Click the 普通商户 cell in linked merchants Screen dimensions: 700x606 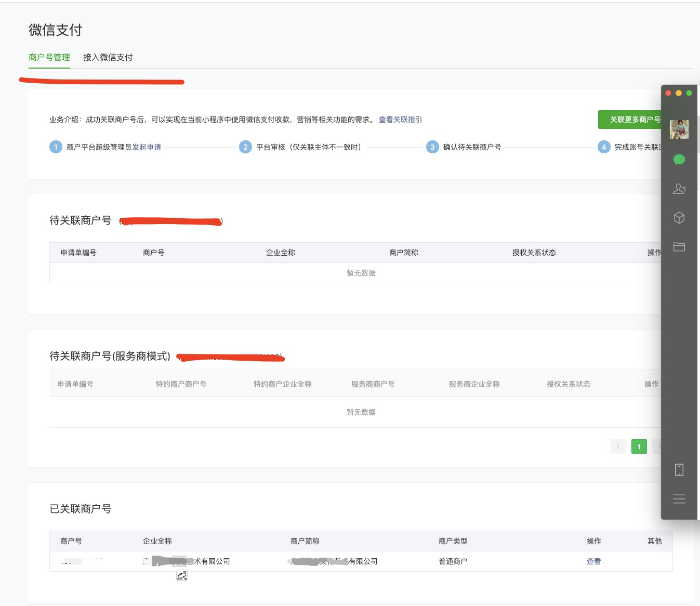click(x=453, y=561)
